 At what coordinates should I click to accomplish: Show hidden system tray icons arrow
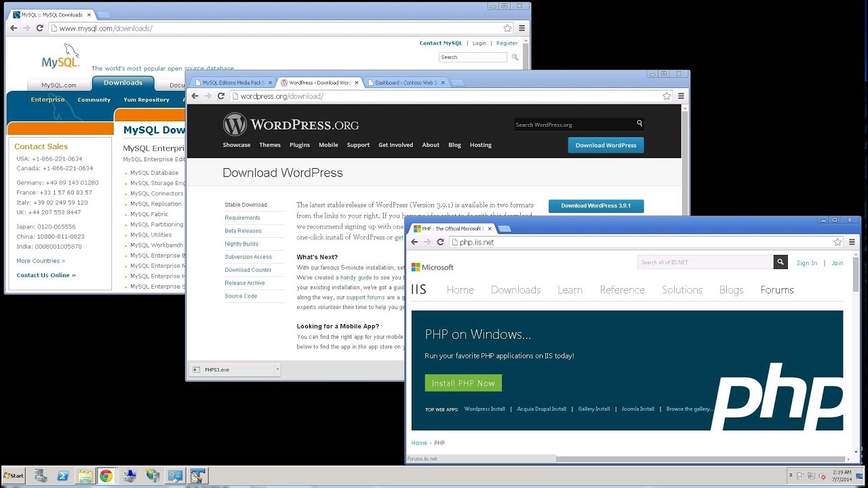pos(791,476)
